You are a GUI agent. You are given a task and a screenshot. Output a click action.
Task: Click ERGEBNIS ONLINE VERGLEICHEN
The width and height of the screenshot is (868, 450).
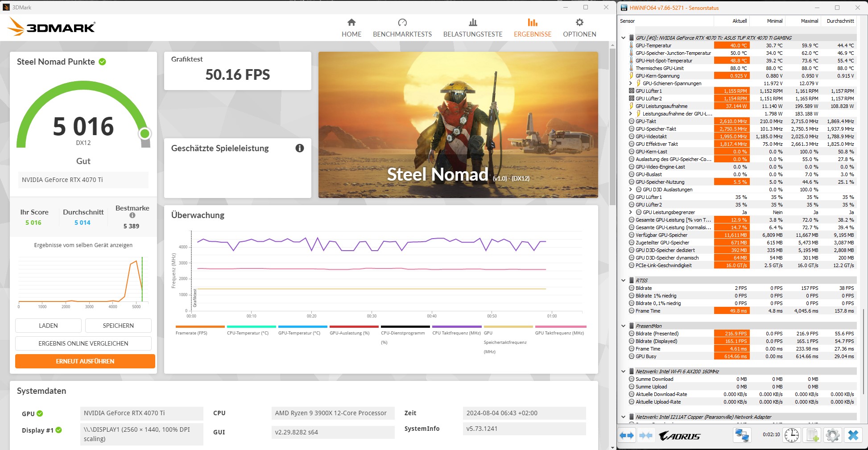(x=83, y=343)
